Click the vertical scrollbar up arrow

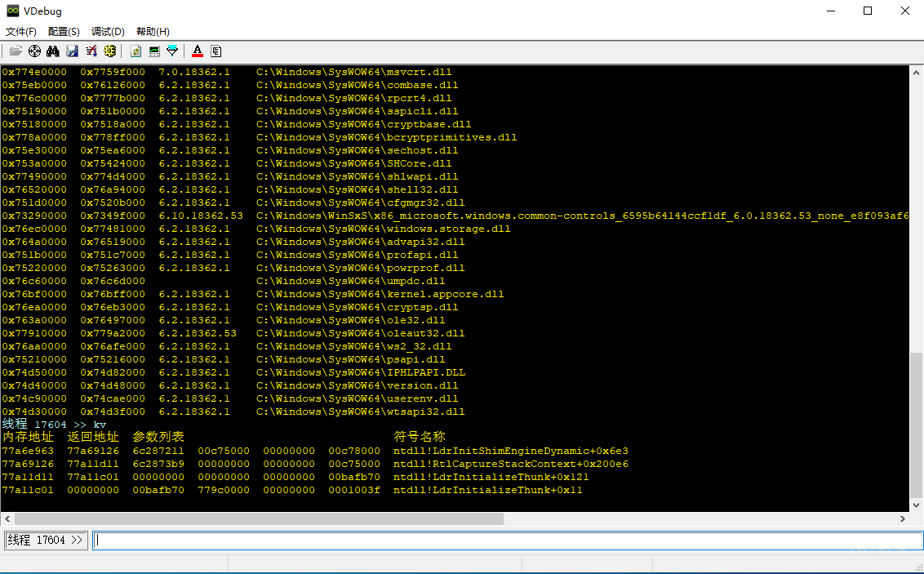[917, 73]
